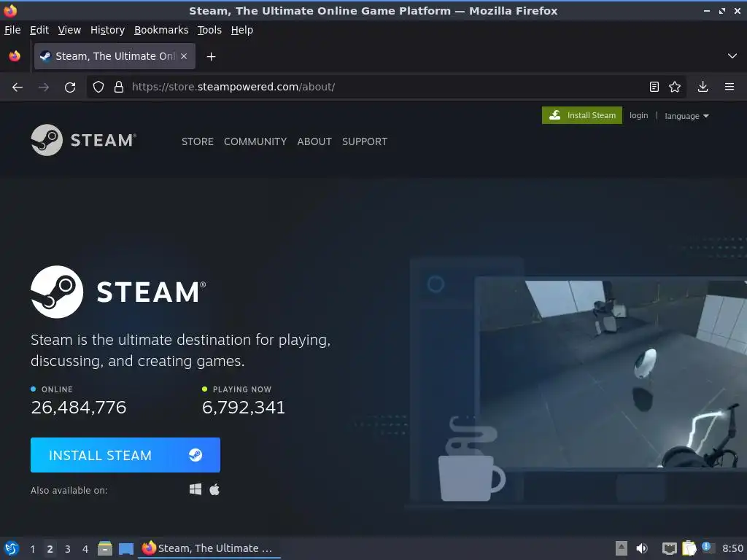This screenshot has width=747, height=560.
Task: Click the eject removable media tray icon
Action: pyautogui.click(x=621, y=548)
